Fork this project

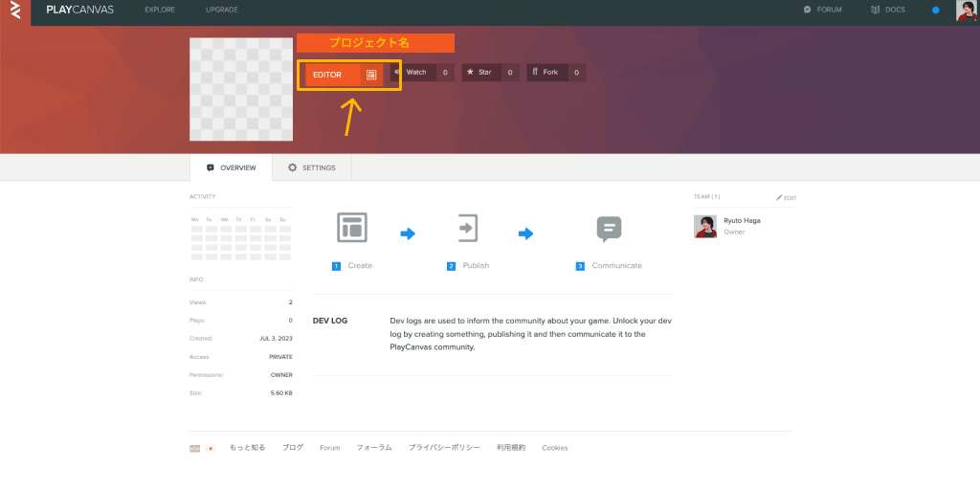547,73
